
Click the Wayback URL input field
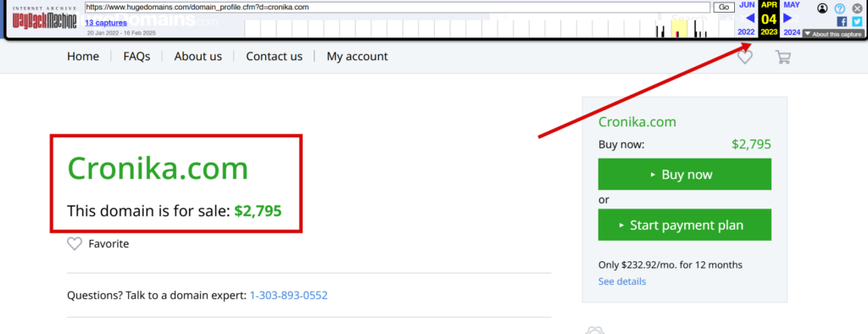click(x=397, y=7)
